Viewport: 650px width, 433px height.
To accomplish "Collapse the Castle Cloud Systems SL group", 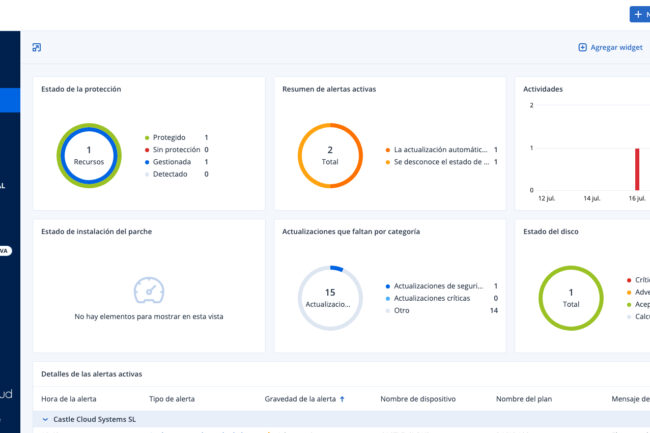I will pyautogui.click(x=45, y=419).
